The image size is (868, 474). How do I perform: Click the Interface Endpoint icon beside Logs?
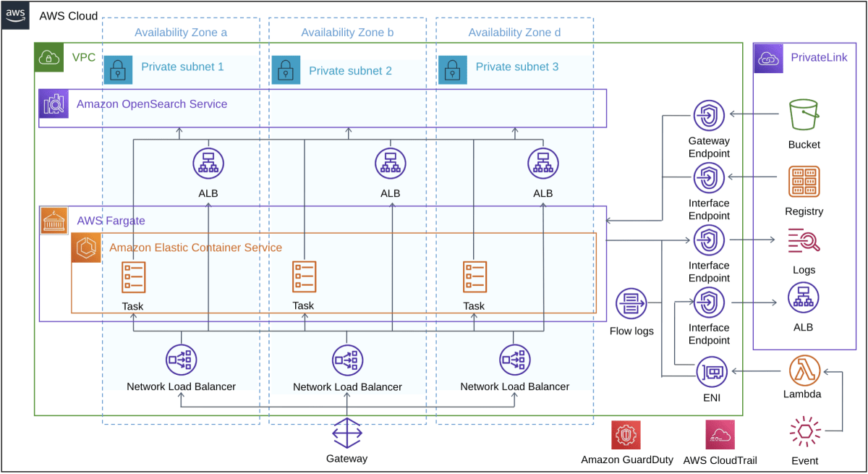point(709,240)
